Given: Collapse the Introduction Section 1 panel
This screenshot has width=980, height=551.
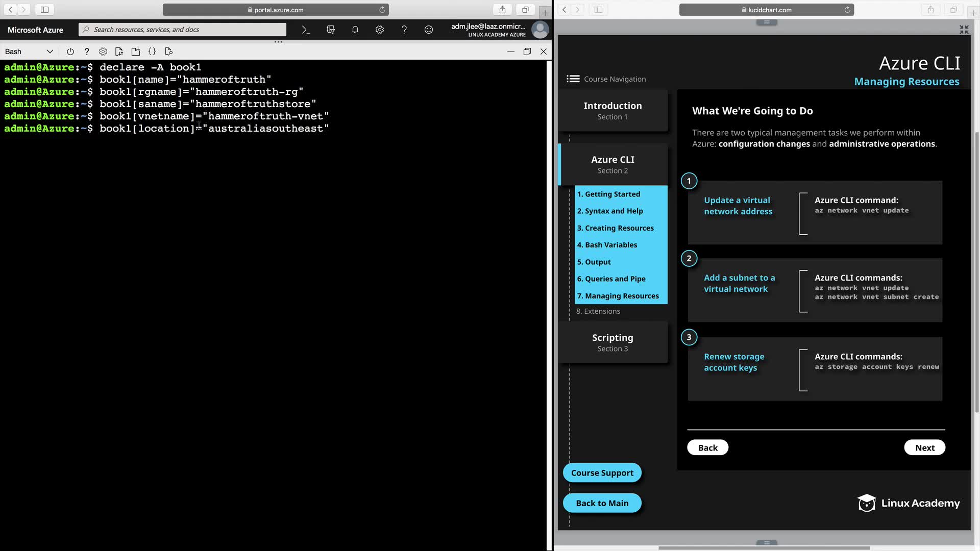Looking at the screenshot, I should pyautogui.click(x=612, y=111).
